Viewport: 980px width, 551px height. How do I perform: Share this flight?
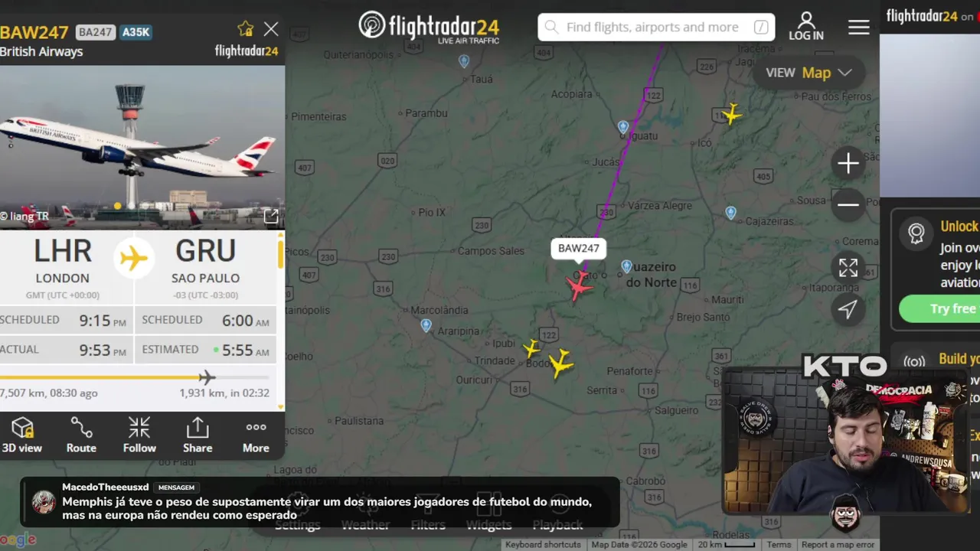198,435
